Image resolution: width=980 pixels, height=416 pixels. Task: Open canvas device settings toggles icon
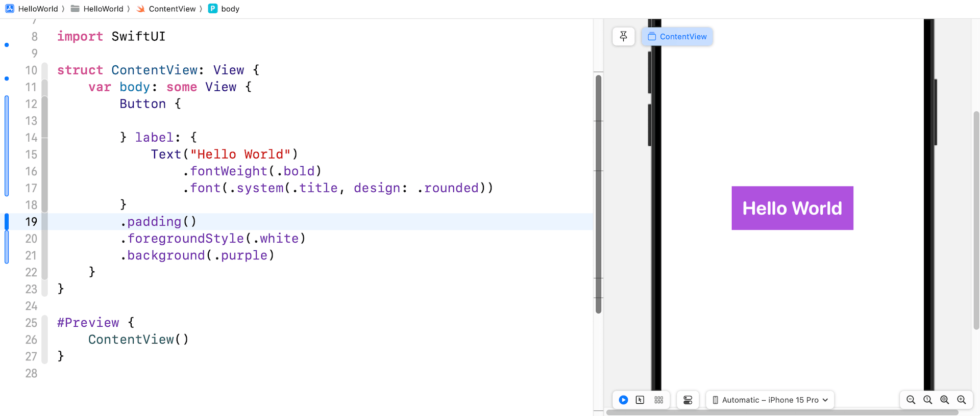click(688, 400)
